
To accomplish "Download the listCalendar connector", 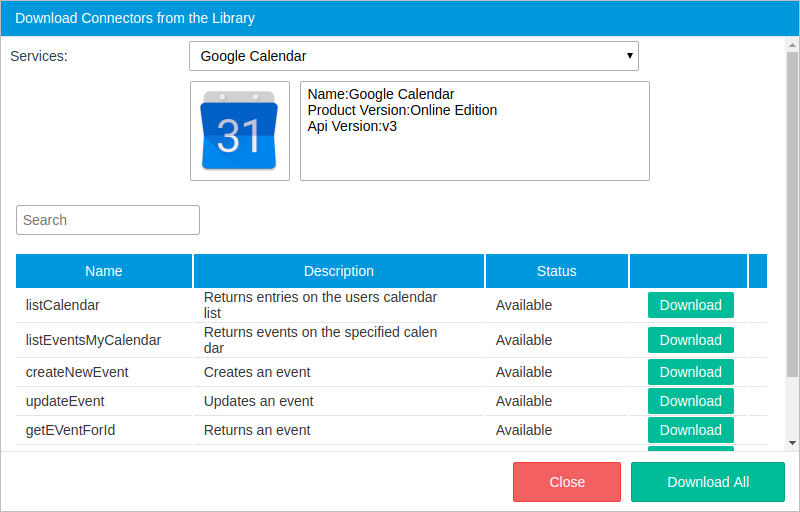I will click(x=690, y=305).
